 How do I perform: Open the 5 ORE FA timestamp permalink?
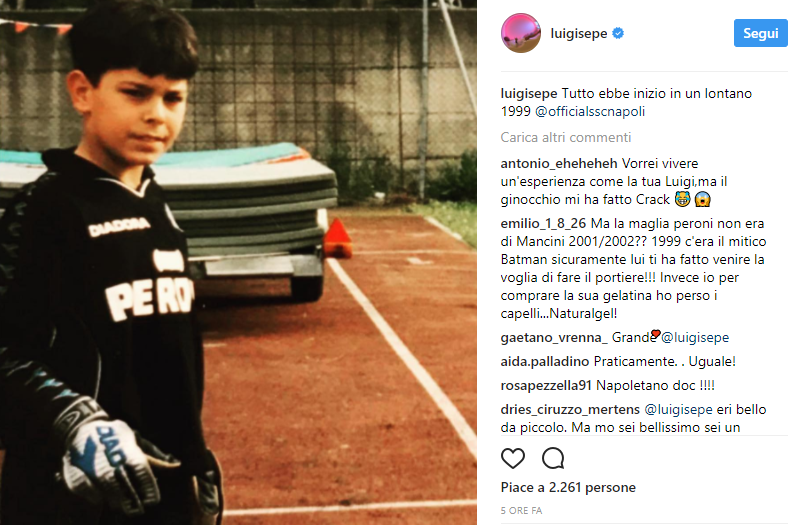(521, 510)
